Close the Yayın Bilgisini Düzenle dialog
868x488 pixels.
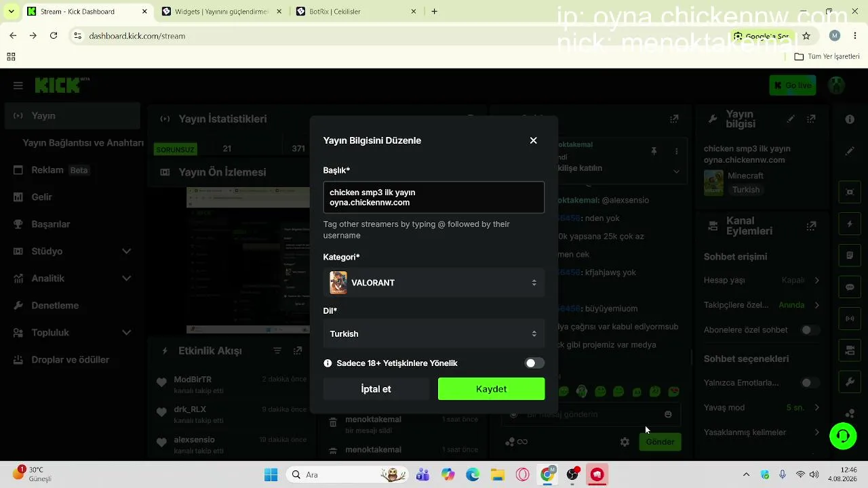[x=534, y=140]
